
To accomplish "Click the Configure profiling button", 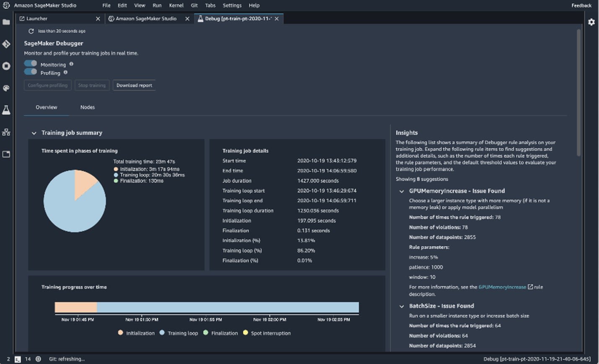I will click(48, 85).
